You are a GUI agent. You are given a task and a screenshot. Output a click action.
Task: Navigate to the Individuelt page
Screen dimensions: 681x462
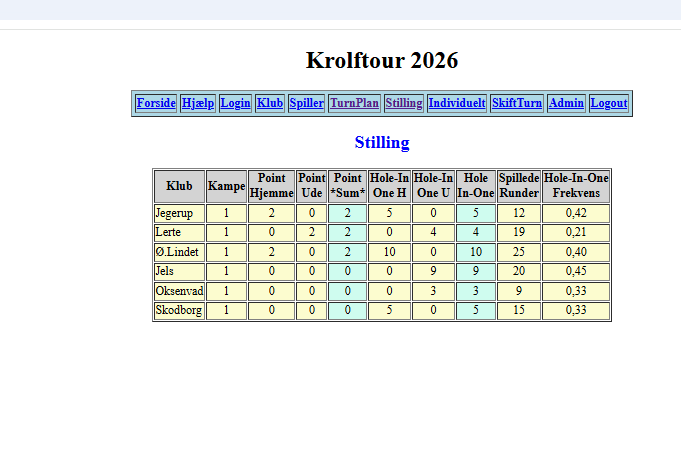[457, 103]
